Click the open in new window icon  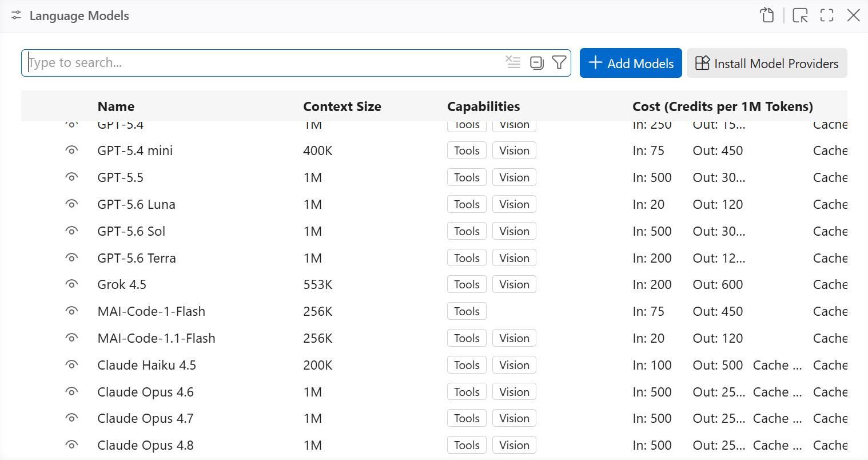coord(800,15)
